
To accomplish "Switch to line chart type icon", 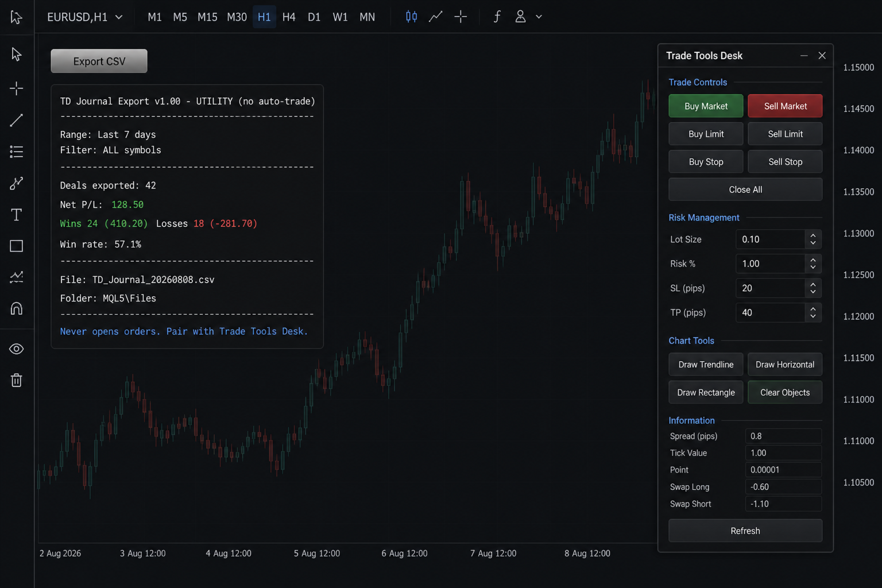I will 436,17.
